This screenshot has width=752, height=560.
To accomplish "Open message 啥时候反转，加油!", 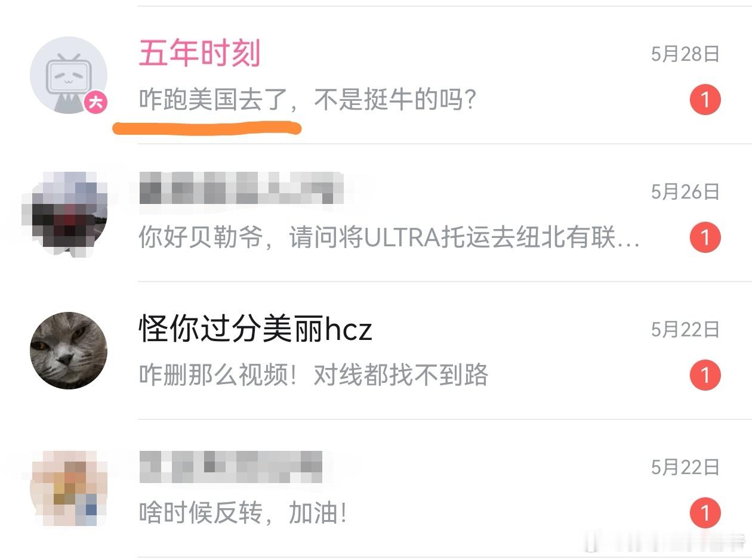I will tap(243, 513).
